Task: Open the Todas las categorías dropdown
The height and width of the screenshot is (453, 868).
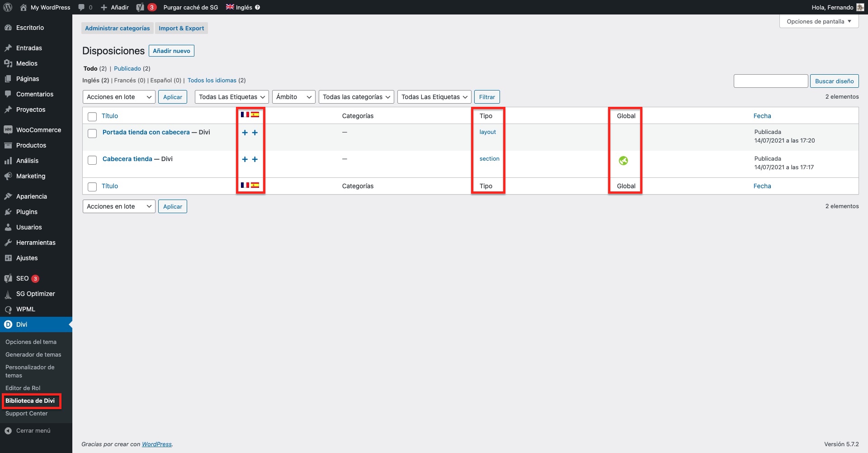Action: 356,97
